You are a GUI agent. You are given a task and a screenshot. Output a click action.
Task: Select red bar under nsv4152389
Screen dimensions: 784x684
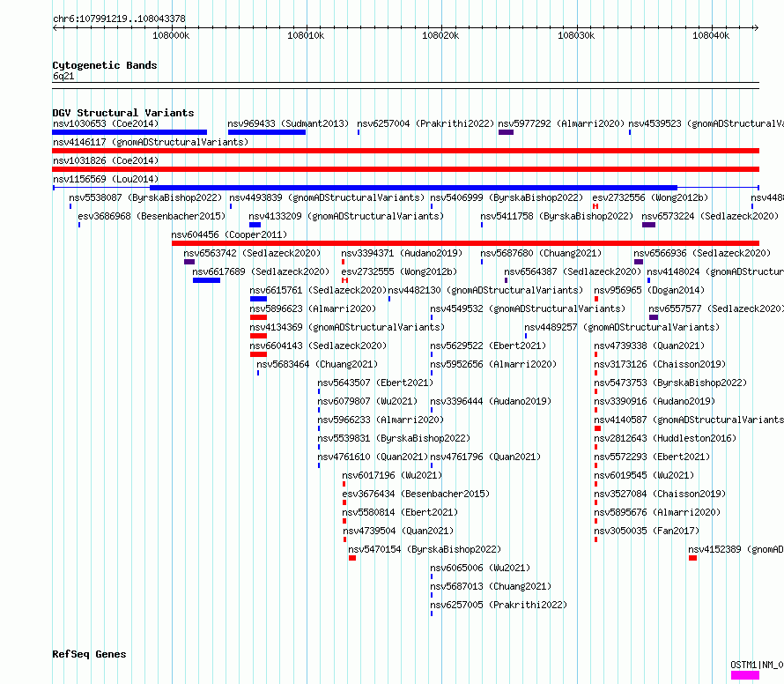692,558
